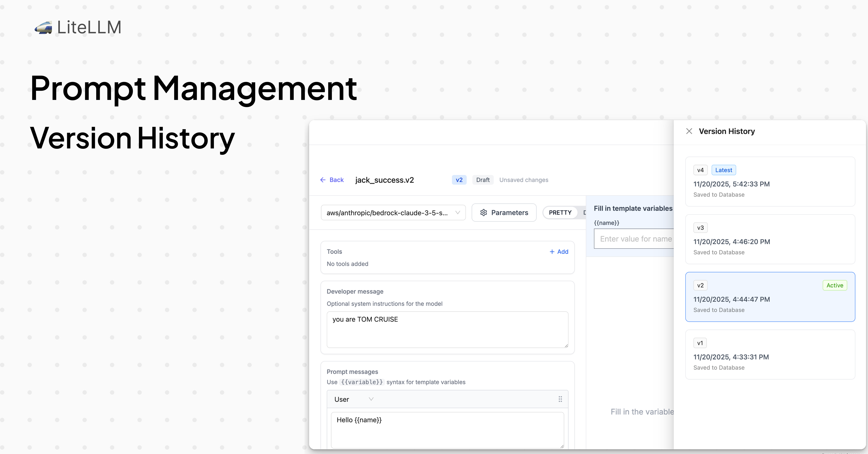Click the plus icon to add tools
The width and height of the screenshot is (868, 454).
coord(552,252)
